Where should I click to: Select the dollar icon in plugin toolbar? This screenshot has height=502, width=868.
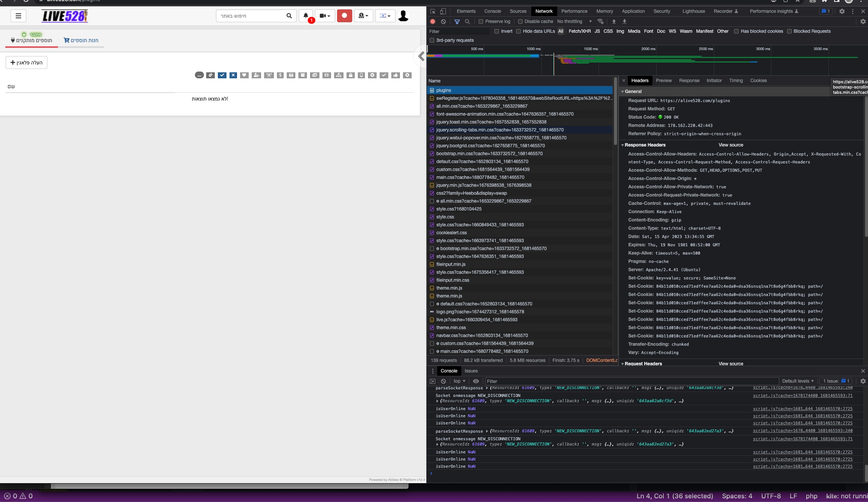(x=280, y=75)
